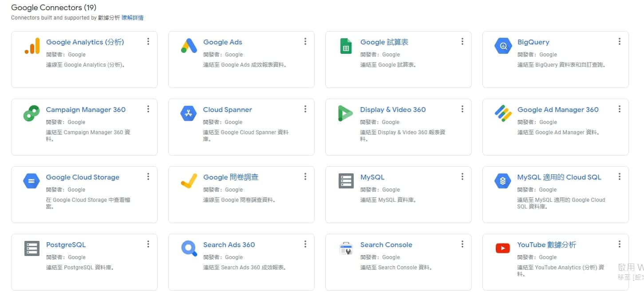Click the MySQL 適用的 Cloud SQL title
644x296 pixels.
pyautogui.click(x=559, y=177)
